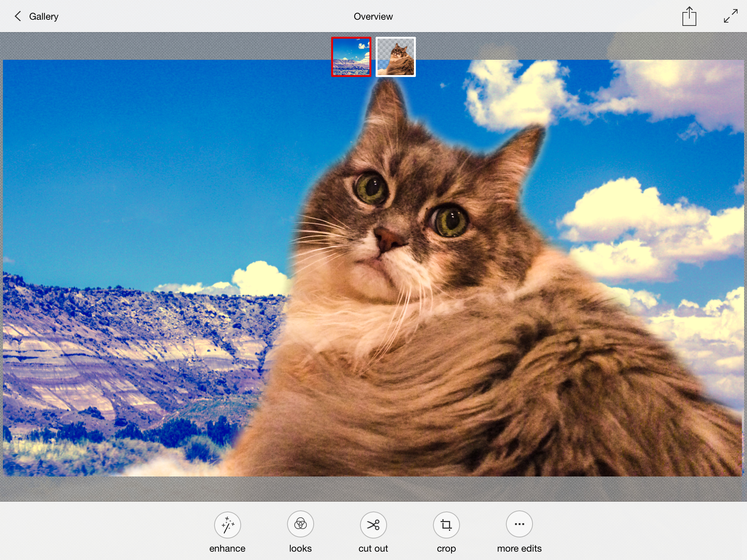
Task: Open the share export icon
Action: coord(689,16)
